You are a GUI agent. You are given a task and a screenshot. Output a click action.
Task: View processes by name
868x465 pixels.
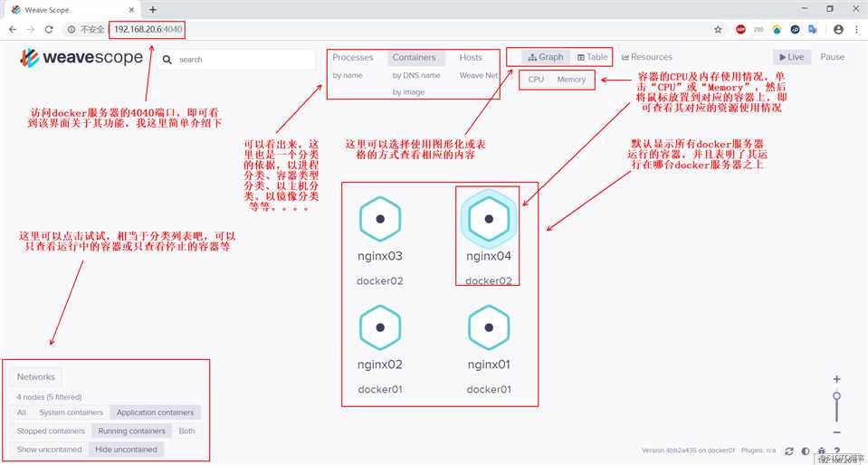[348, 75]
